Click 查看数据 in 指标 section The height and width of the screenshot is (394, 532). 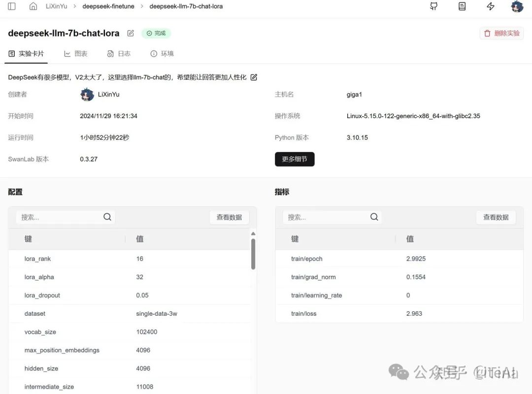coord(496,217)
